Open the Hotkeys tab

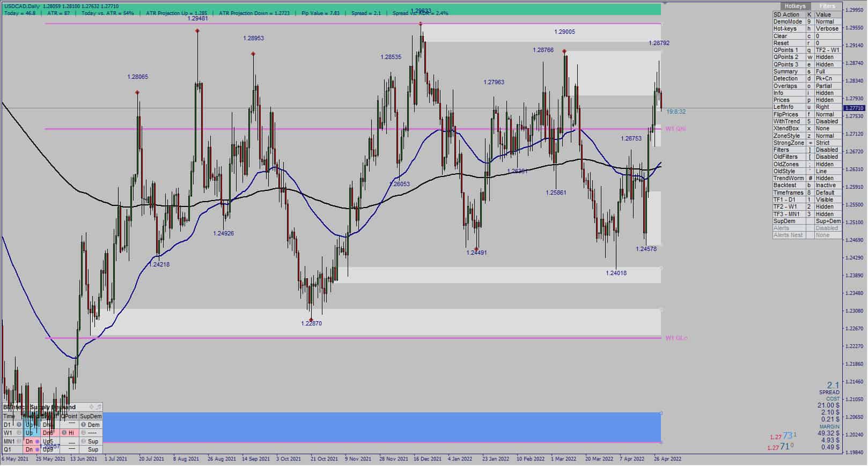[795, 6]
